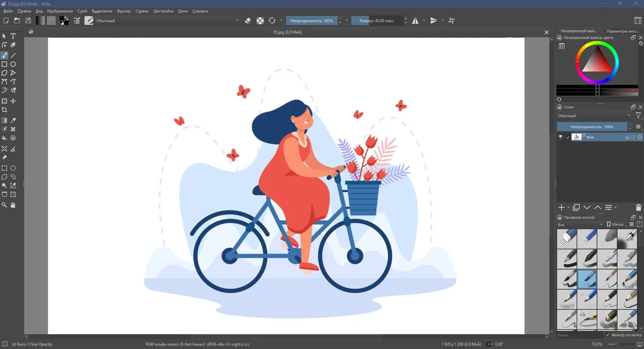This screenshot has width=644, height=349.
Task: Select the Text tool in the toolbox
Action: tap(13, 36)
